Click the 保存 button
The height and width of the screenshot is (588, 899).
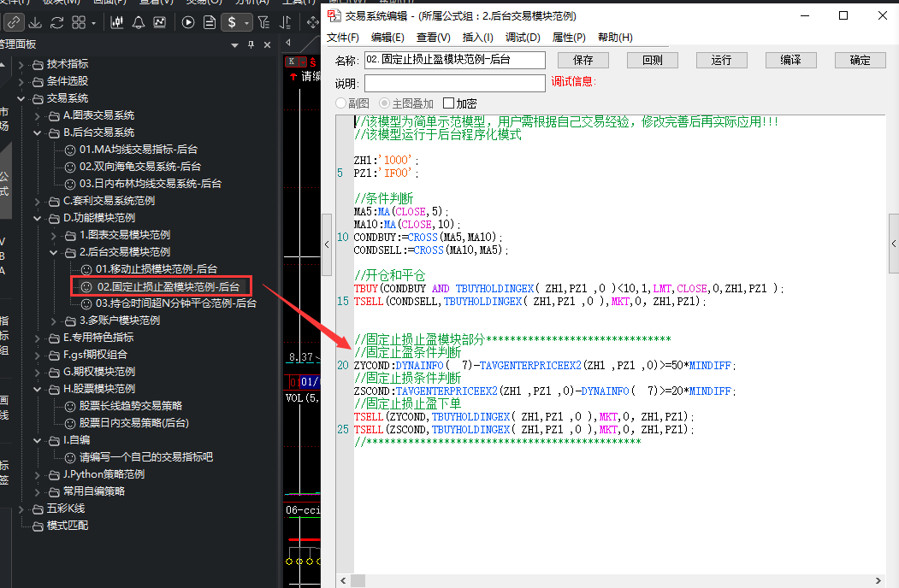(583, 60)
